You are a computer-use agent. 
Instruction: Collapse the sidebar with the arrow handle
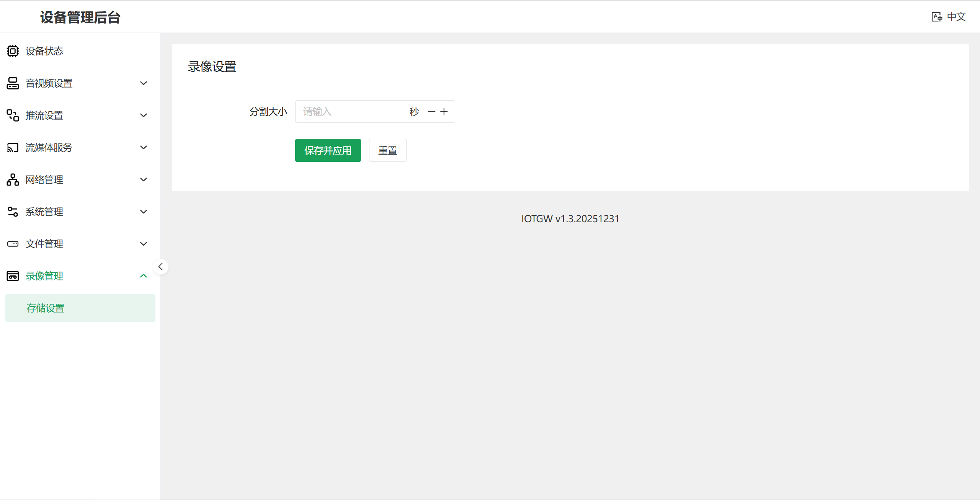161,267
